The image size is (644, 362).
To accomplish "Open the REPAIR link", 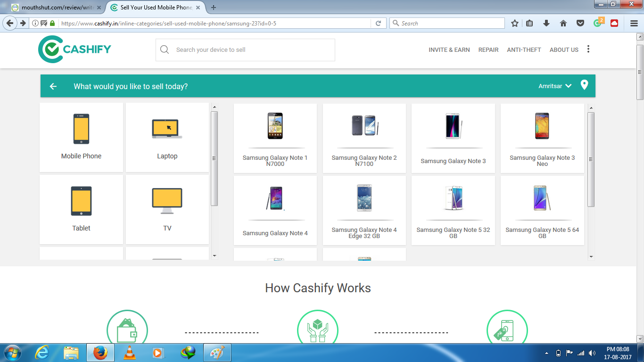I will pyautogui.click(x=488, y=49).
